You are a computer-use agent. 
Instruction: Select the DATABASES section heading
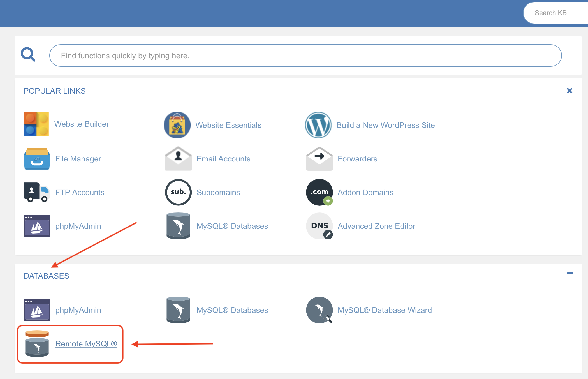point(47,276)
